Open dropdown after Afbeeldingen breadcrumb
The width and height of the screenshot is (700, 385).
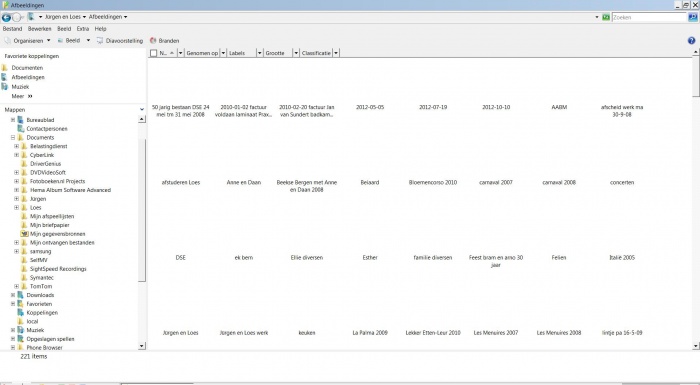(x=125, y=17)
